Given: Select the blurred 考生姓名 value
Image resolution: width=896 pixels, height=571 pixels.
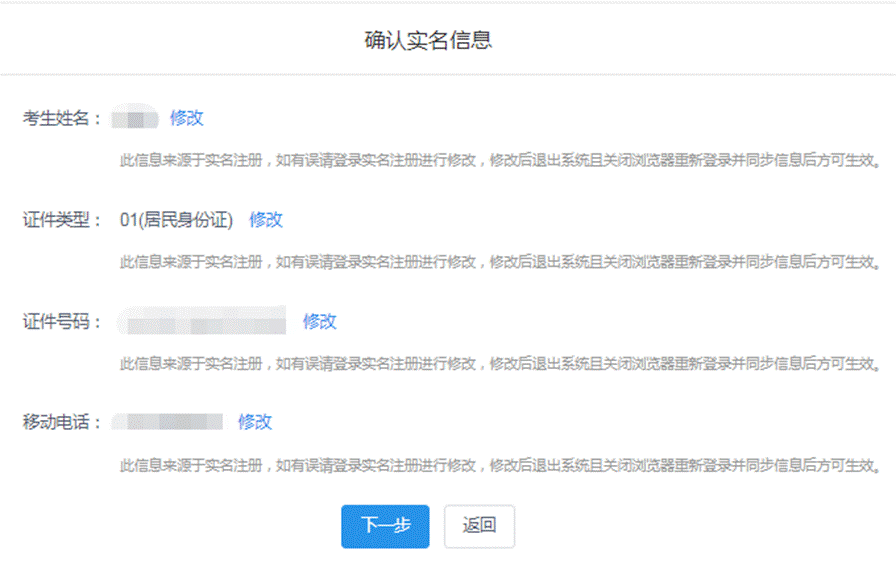Looking at the screenshot, I should click(135, 119).
